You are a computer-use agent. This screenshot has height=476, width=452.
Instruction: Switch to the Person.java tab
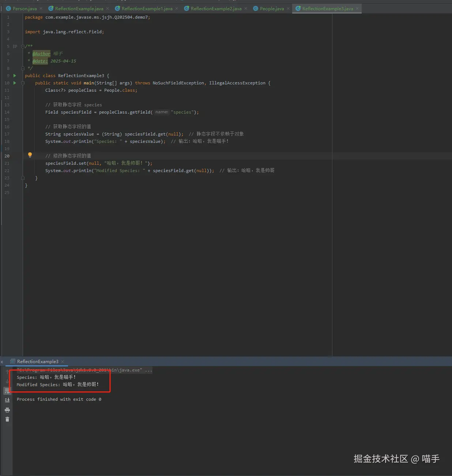pyautogui.click(x=25, y=8)
